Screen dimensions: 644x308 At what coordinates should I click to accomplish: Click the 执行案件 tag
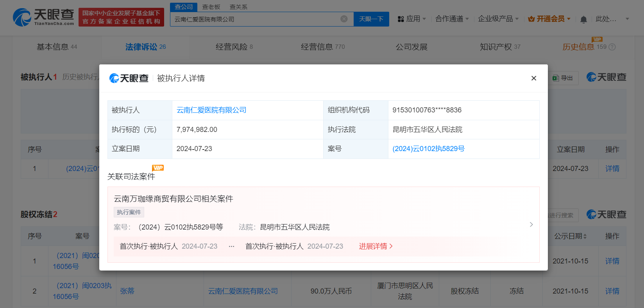pyautogui.click(x=129, y=212)
